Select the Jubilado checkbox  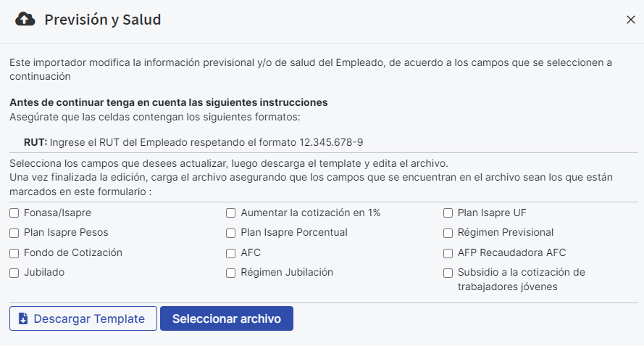coord(14,273)
